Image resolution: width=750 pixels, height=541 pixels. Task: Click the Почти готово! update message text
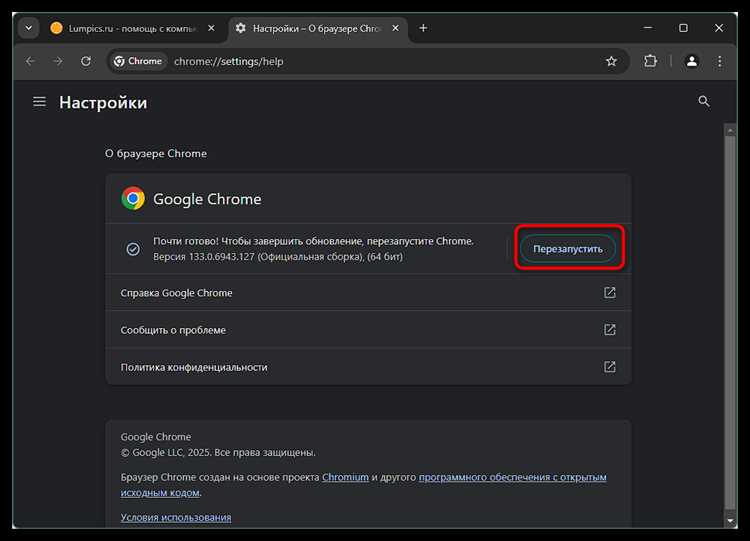[x=313, y=241]
